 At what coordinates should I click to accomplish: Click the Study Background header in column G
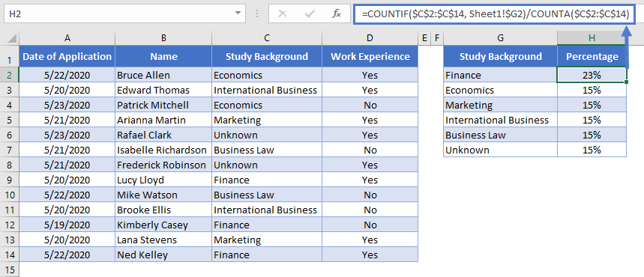click(500, 57)
